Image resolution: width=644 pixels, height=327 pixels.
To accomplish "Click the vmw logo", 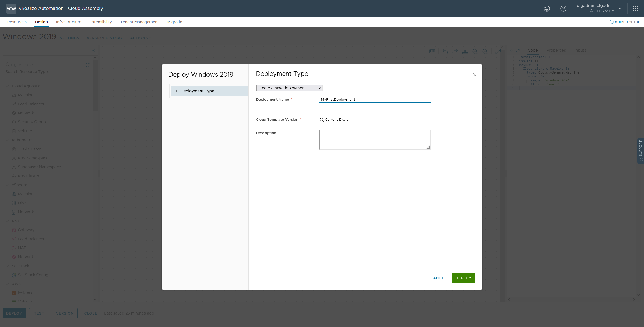I will tap(11, 9).
